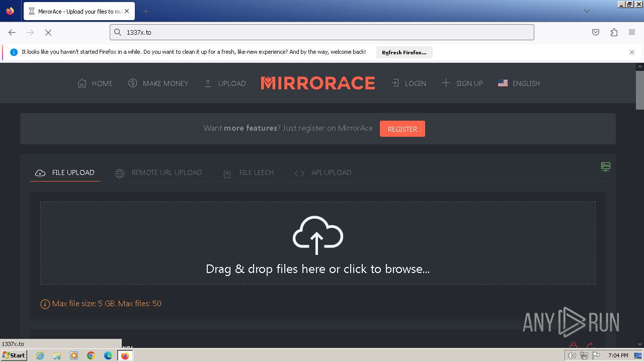This screenshot has width=644, height=362.
Task: Click the green server hosts icon
Action: coord(606,166)
